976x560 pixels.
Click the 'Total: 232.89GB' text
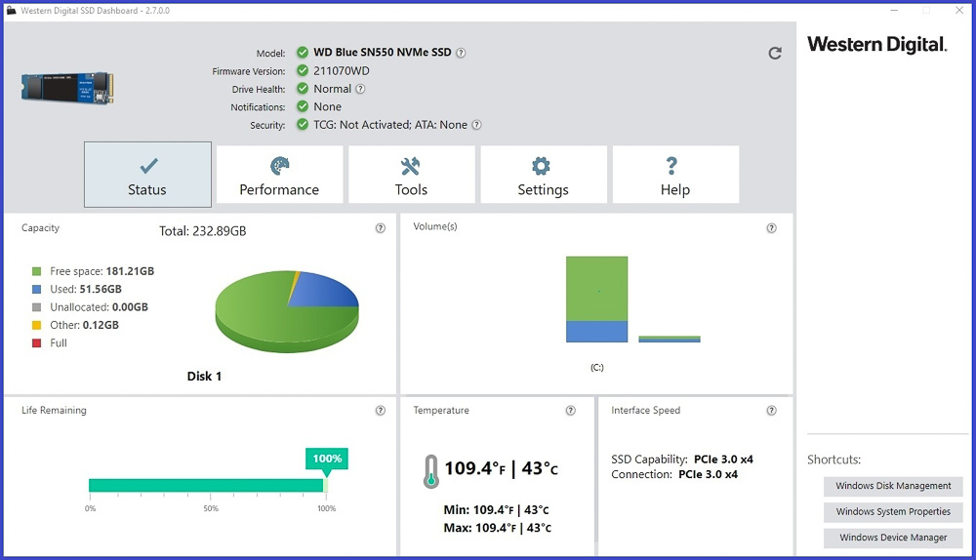pyautogui.click(x=203, y=231)
